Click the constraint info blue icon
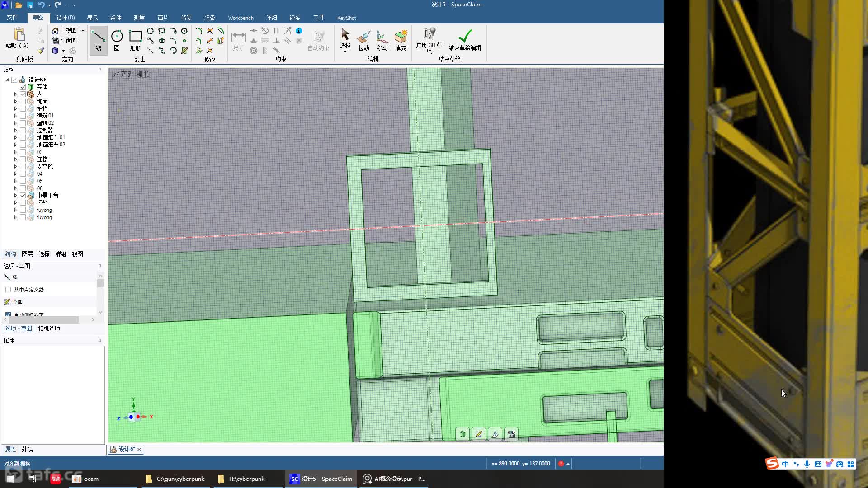Image resolution: width=868 pixels, height=488 pixels. click(x=299, y=31)
